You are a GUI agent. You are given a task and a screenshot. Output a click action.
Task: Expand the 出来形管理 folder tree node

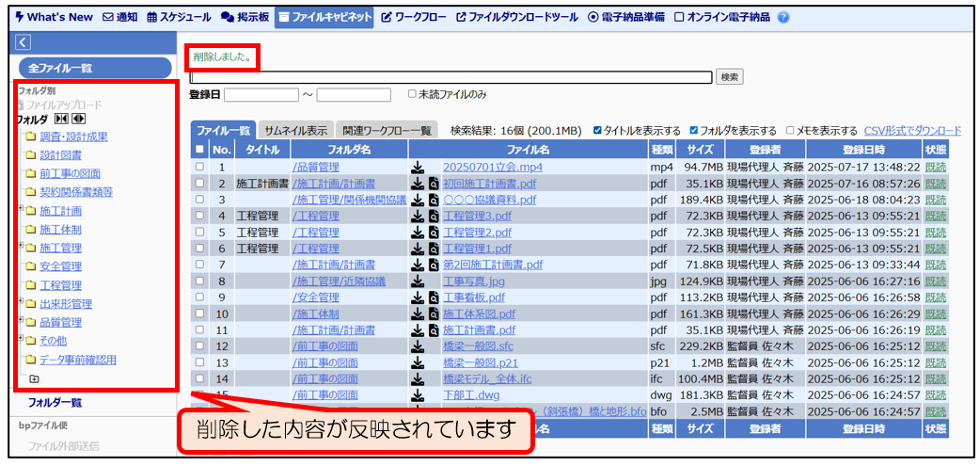pyautogui.click(x=21, y=302)
